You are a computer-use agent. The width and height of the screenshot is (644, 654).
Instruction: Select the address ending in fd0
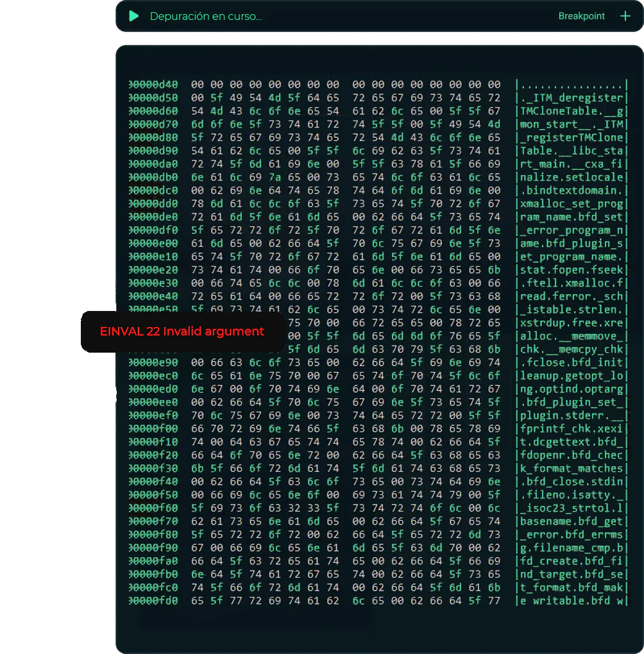pos(153,601)
